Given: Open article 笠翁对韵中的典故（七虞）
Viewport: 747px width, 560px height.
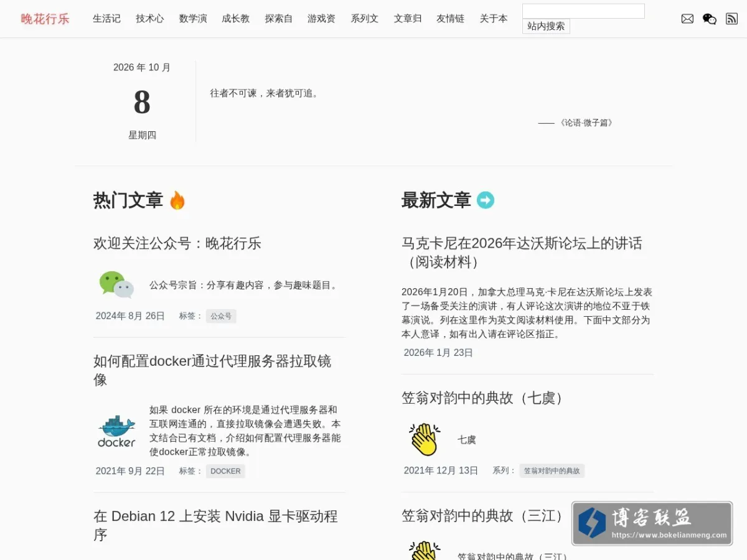Looking at the screenshot, I should pyautogui.click(x=485, y=398).
